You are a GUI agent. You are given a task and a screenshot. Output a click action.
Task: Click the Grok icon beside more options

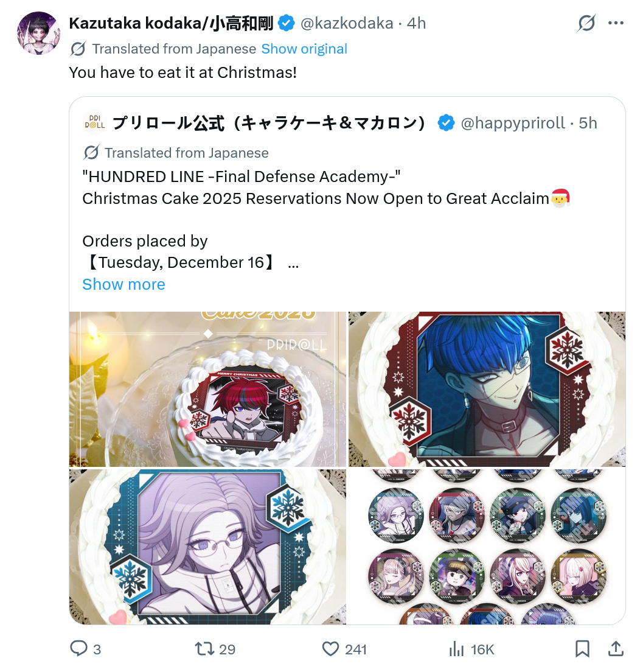tap(586, 23)
